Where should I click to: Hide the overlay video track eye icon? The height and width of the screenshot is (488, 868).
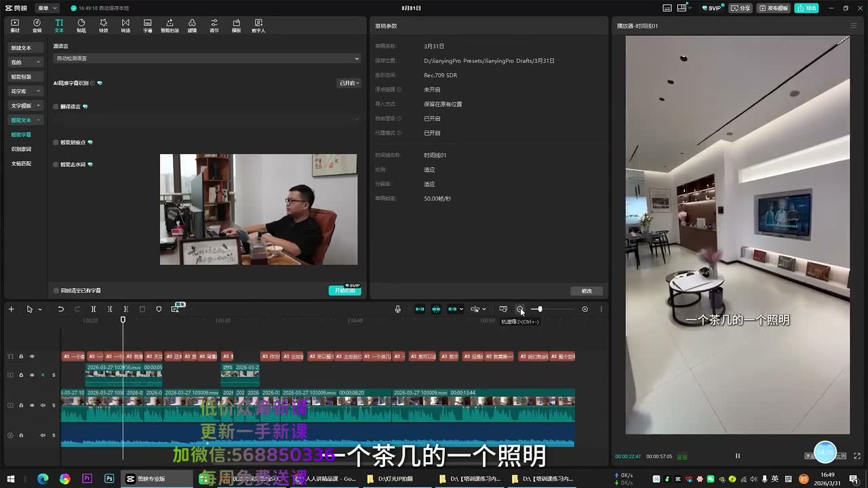(x=31, y=375)
